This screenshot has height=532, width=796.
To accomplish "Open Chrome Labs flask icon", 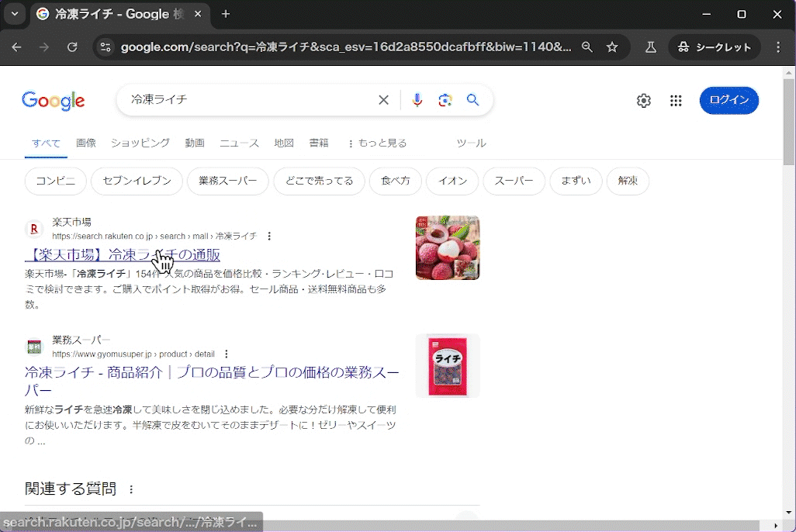I will click(650, 47).
